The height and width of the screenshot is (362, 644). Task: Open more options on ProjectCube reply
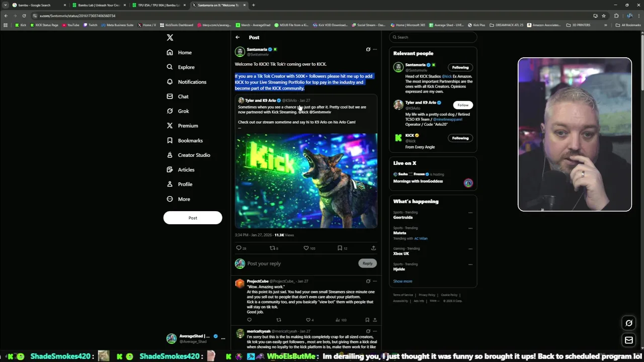coord(374,281)
